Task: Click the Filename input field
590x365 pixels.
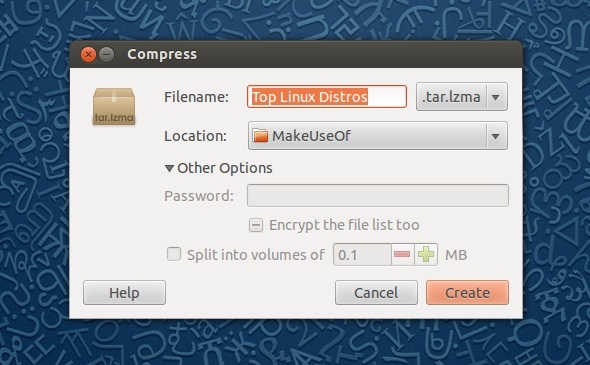Action: coord(327,97)
